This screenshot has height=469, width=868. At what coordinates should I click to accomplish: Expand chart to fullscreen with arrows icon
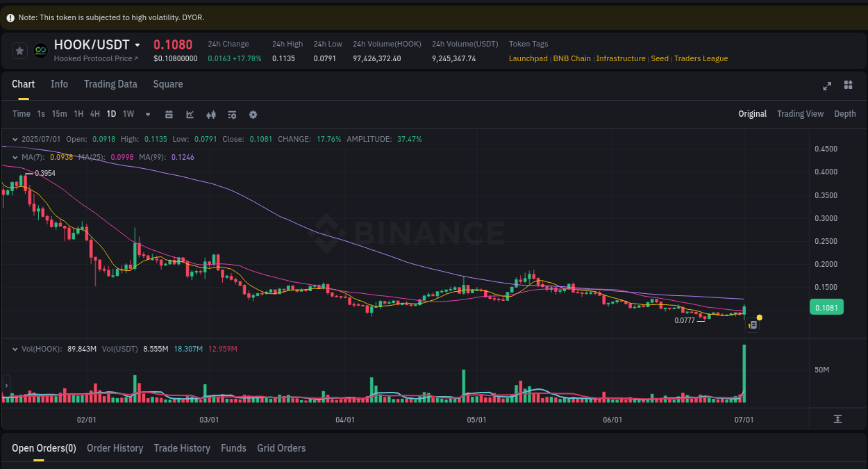(x=827, y=85)
